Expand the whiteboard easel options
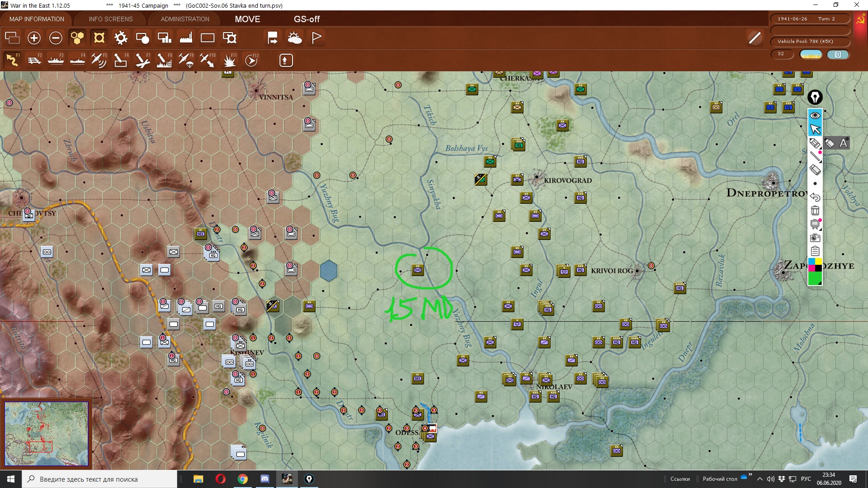This screenshot has height=488, width=868. point(815,224)
